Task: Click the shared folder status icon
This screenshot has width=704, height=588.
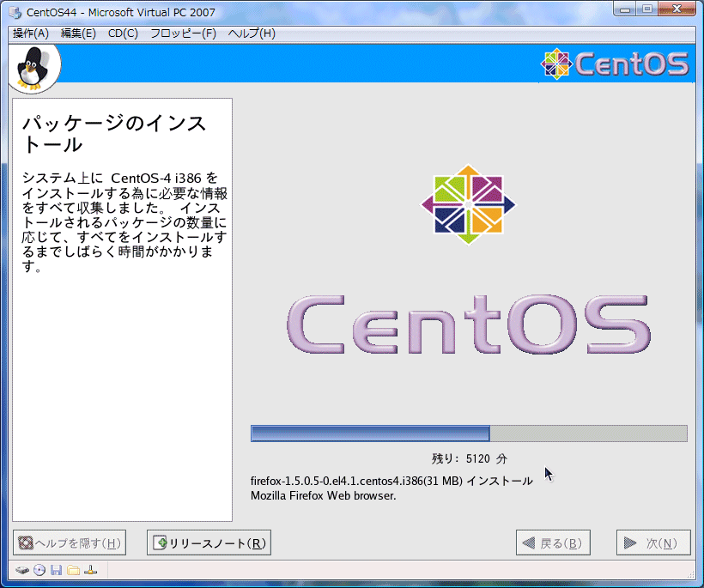Action: [73, 571]
